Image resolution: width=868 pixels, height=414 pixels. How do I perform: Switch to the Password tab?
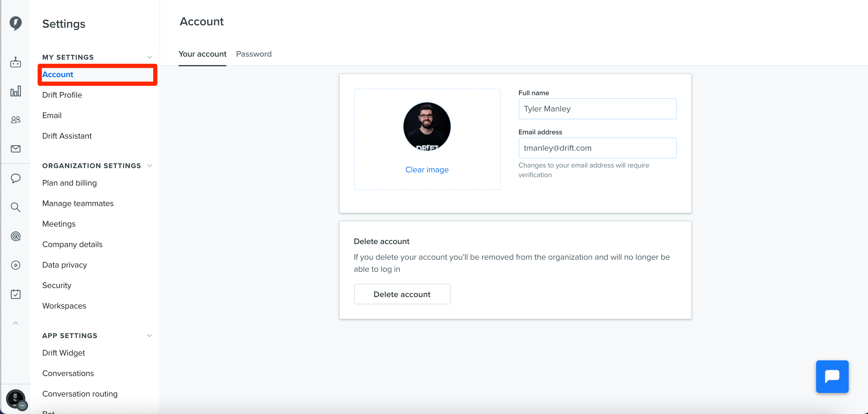254,54
